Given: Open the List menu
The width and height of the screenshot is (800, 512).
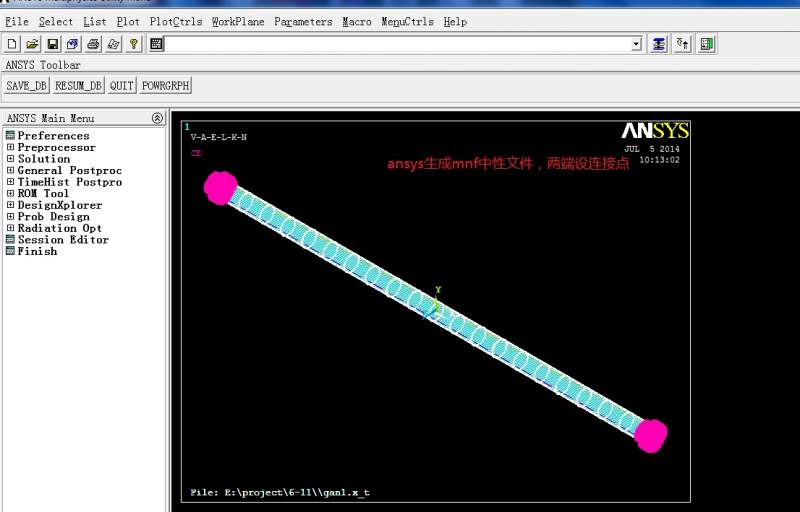Looking at the screenshot, I should 95,22.
